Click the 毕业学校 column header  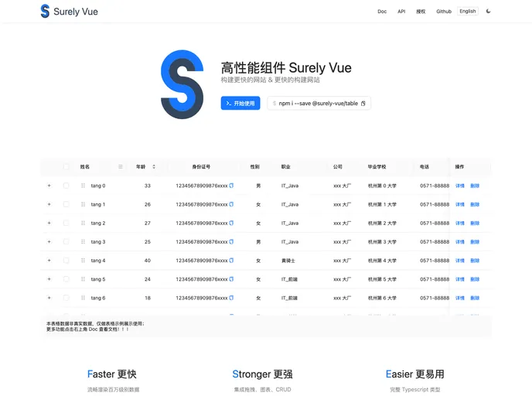coord(377,166)
